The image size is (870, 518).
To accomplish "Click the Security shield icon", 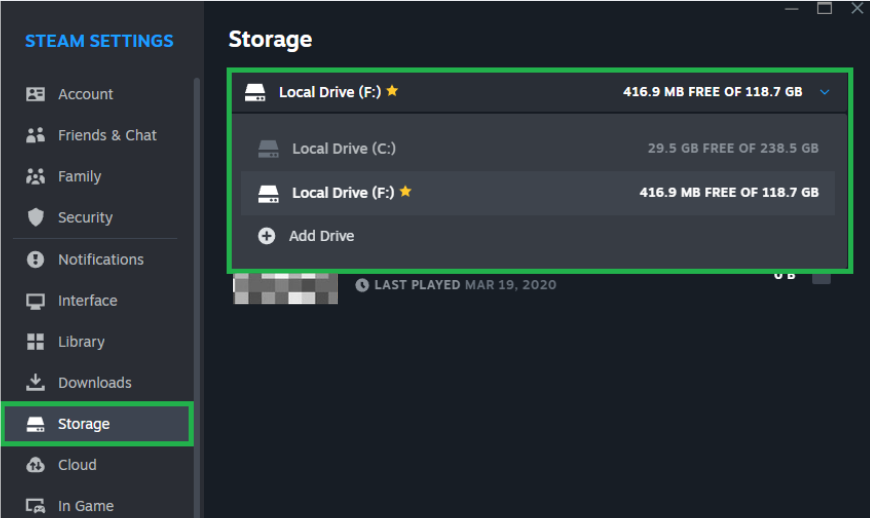I will pos(36,217).
